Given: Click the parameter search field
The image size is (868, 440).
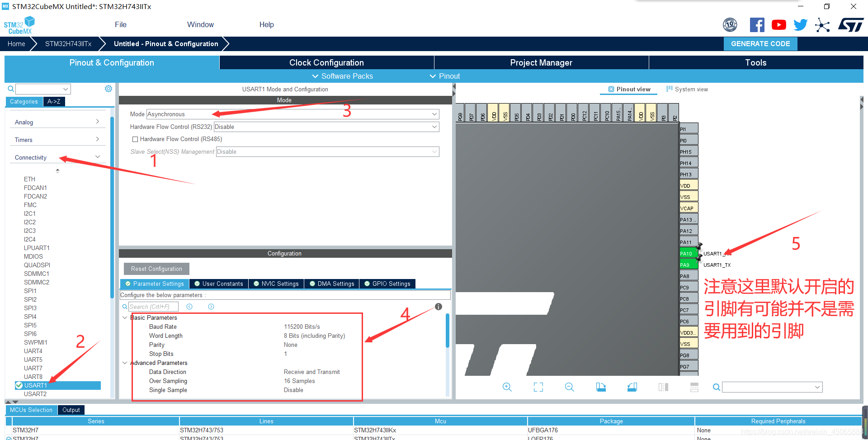Looking at the screenshot, I should pyautogui.click(x=153, y=307).
